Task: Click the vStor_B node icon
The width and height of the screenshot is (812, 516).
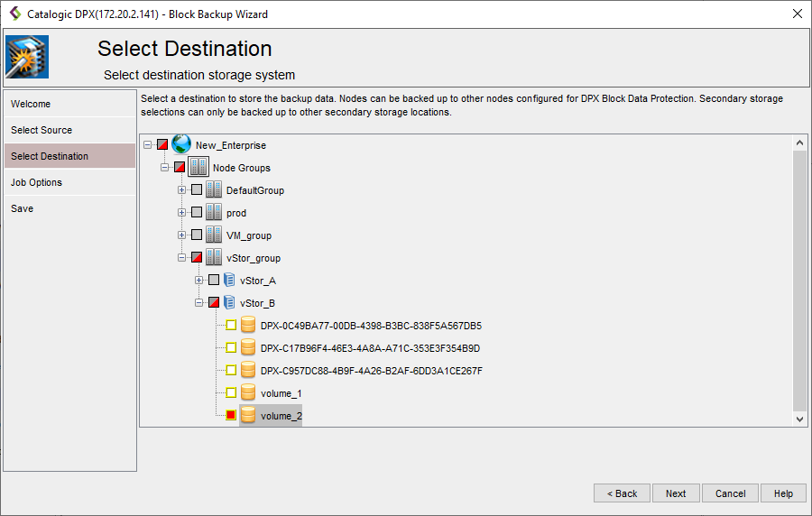Action: pos(229,302)
